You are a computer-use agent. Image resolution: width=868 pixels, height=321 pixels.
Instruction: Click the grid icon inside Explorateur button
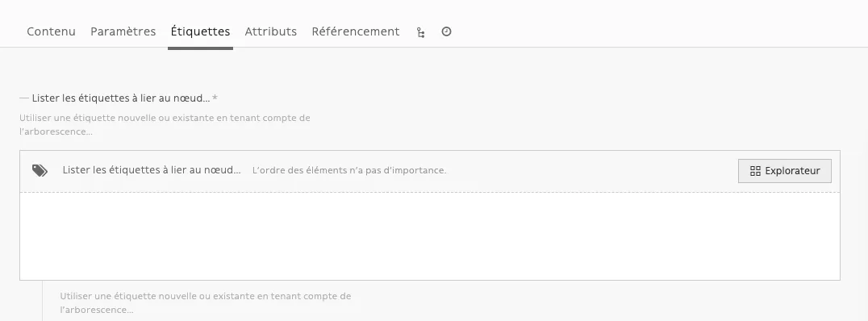pyautogui.click(x=755, y=171)
